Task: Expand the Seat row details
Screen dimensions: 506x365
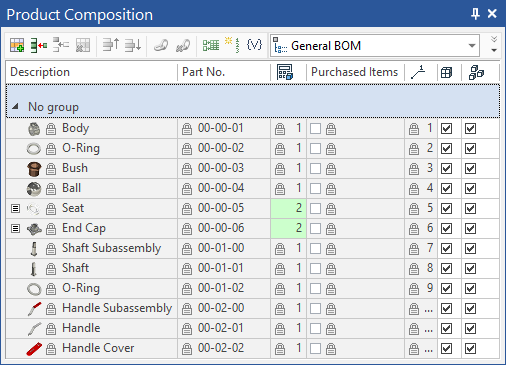Action: 15,209
